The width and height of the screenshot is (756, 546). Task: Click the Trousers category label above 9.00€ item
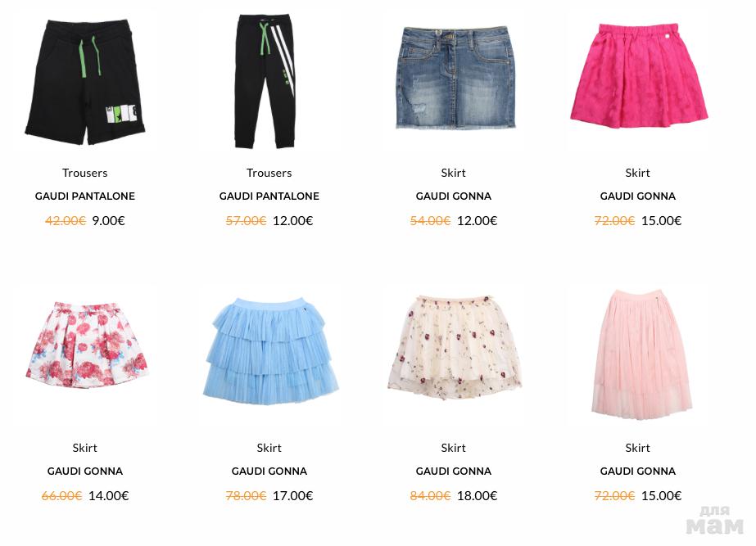[x=85, y=173]
